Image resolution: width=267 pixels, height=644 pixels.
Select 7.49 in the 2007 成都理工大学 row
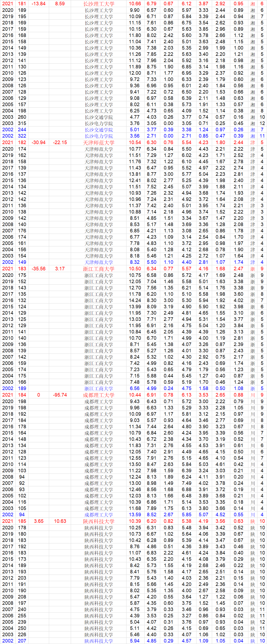coord(186,483)
